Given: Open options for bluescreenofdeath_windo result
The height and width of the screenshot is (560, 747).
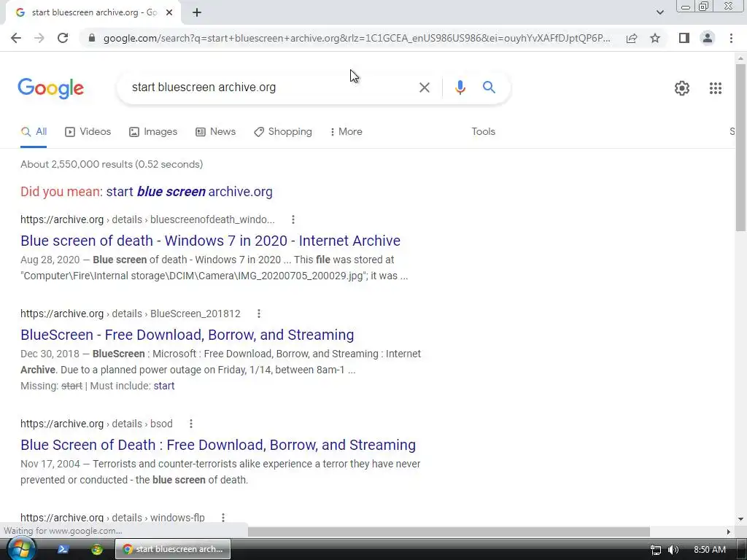Looking at the screenshot, I should point(293,219).
